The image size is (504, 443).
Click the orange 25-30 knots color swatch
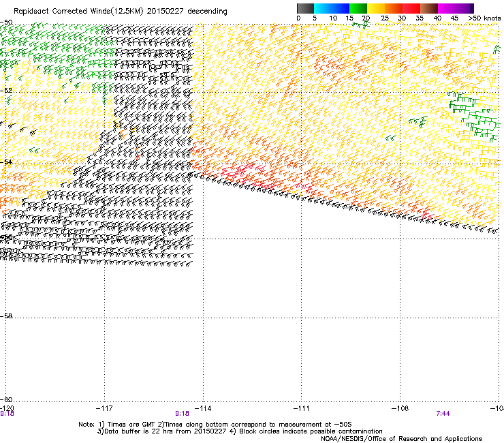point(394,8)
